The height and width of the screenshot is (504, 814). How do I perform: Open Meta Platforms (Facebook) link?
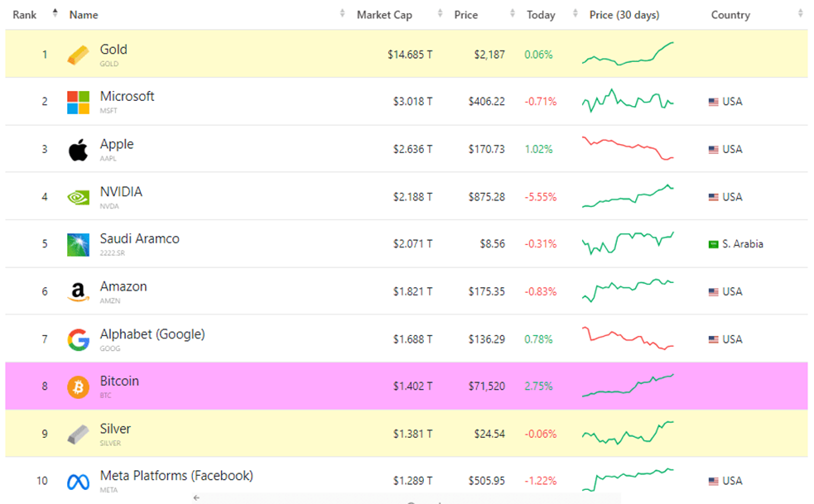pos(176,476)
